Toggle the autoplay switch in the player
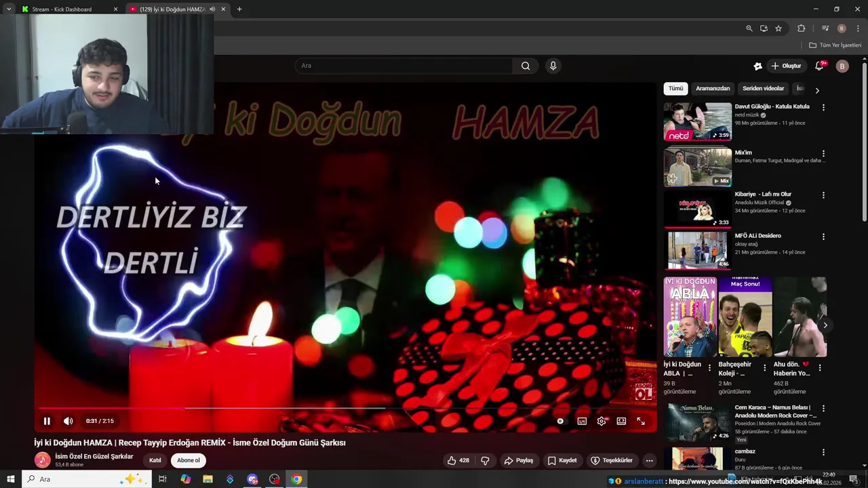The height and width of the screenshot is (488, 868). [x=560, y=421]
